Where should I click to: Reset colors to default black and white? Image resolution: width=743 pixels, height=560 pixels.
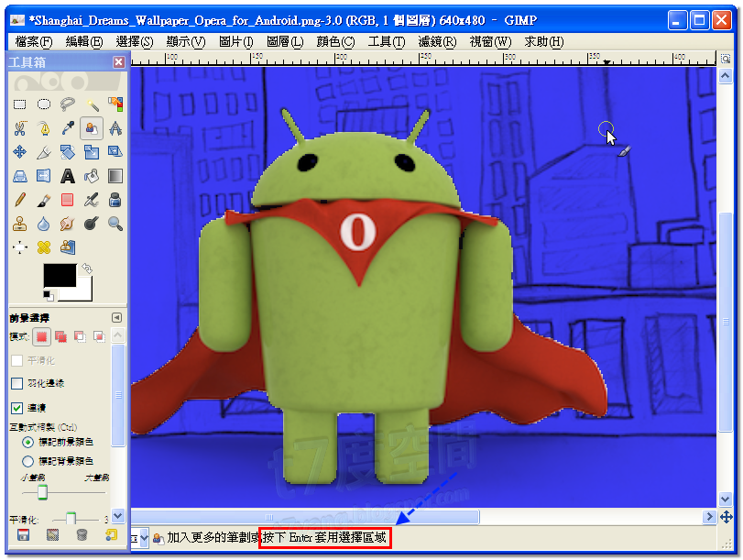pyautogui.click(x=48, y=296)
